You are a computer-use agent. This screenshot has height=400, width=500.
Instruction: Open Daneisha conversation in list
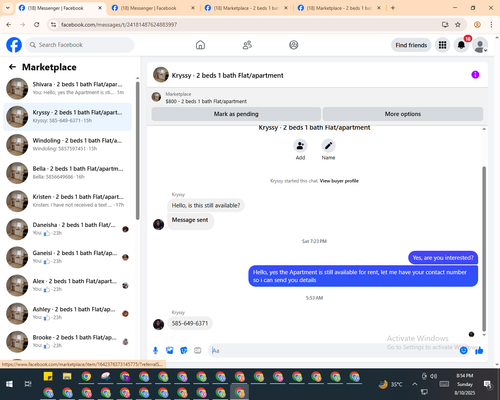click(x=67, y=229)
